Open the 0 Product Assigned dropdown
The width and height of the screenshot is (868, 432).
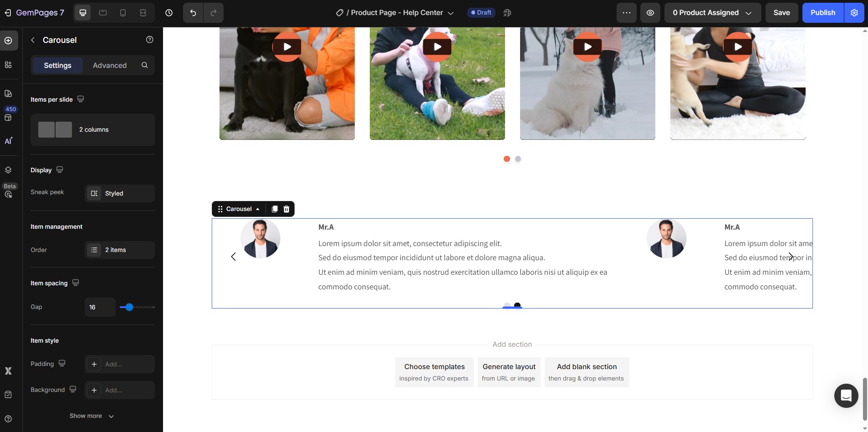[x=713, y=13]
